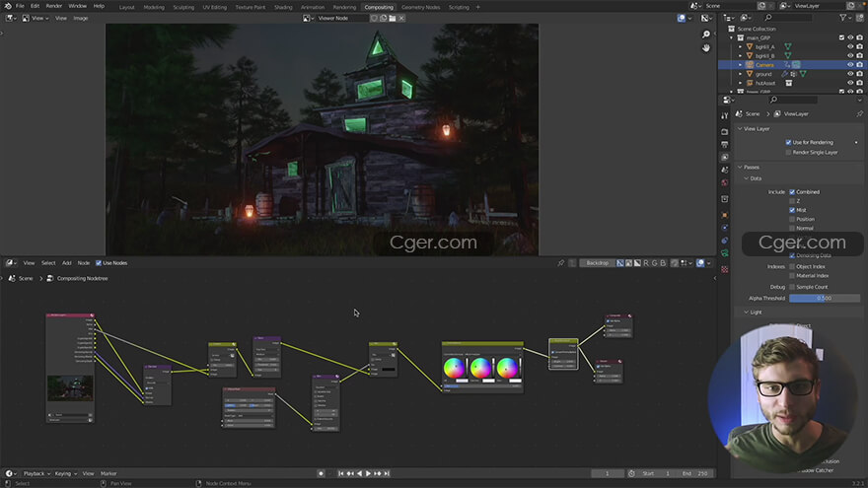Open the Physics properties tab icon

coord(725,228)
